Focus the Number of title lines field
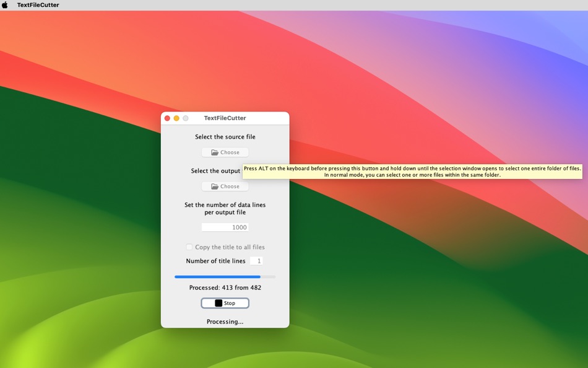Viewport: 588px width, 368px height. (x=256, y=261)
